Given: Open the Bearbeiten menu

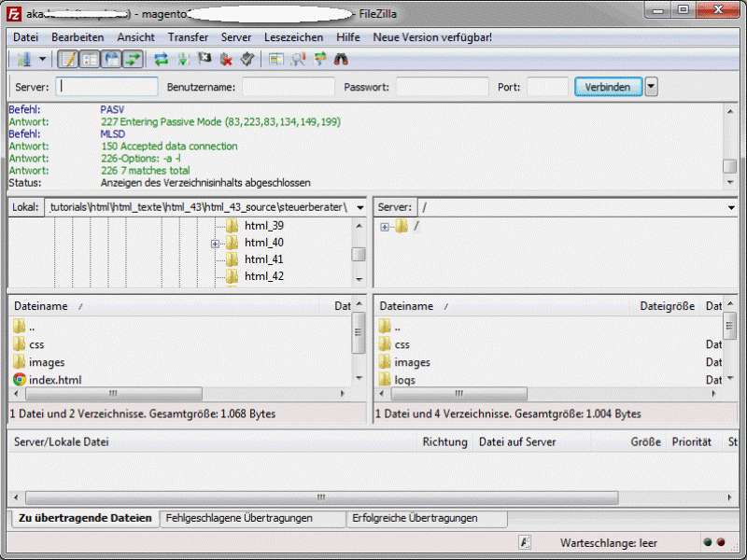Looking at the screenshot, I should point(78,37).
